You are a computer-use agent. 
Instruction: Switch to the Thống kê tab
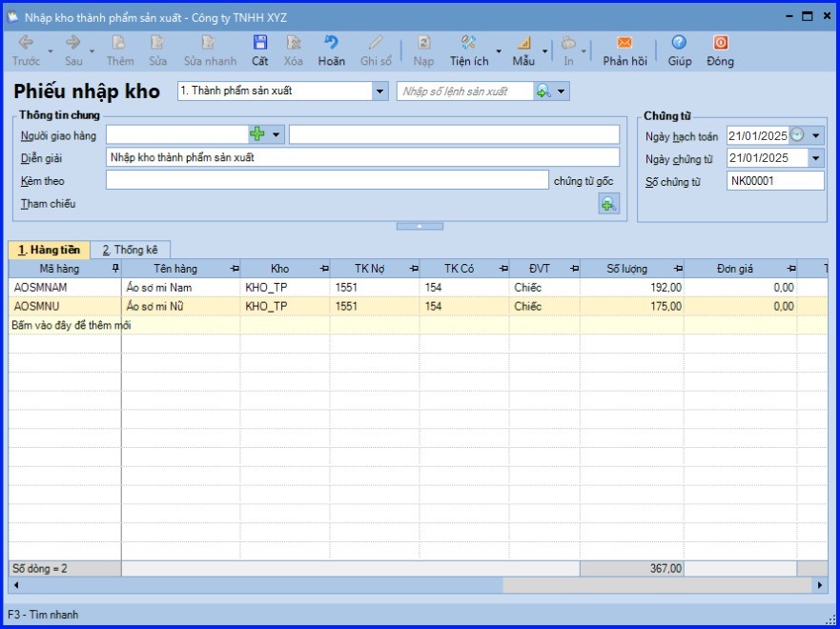pos(130,250)
